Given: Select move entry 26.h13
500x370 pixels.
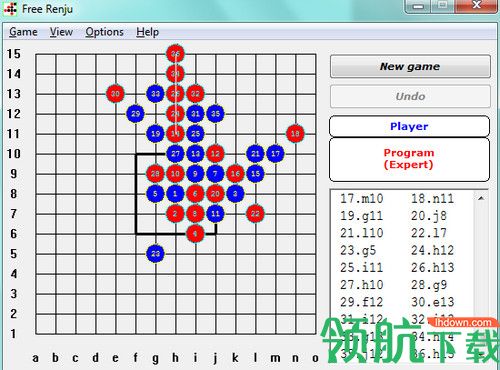Looking at the screenshot, I should [432, 268].
